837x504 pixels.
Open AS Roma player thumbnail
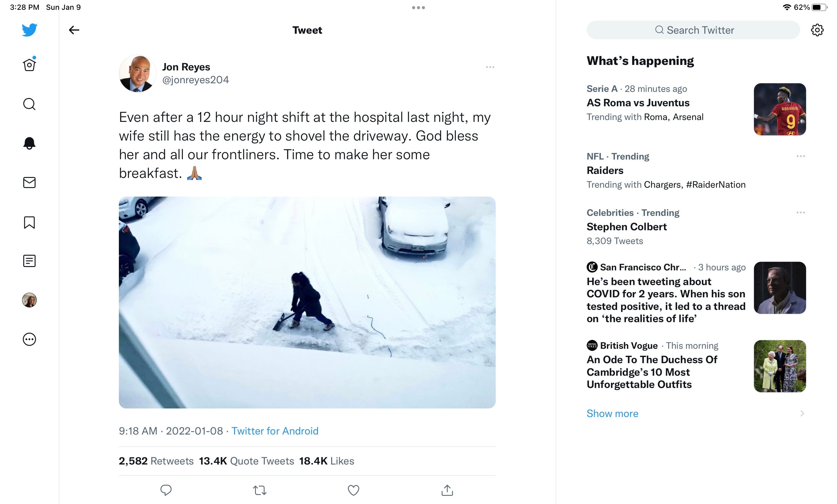click(x=780, y=109)
